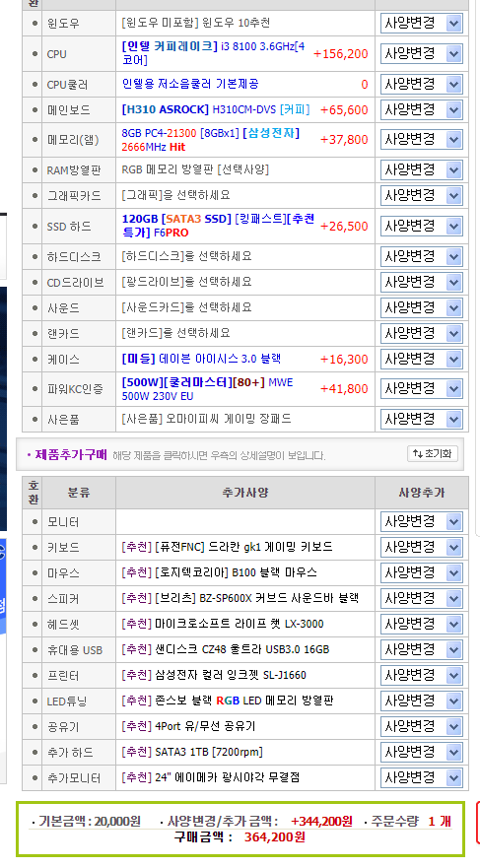Open the CPU 사양변경 dropdown
The image size is (480, 868).
pyautogui.click(x=421, y=54)
